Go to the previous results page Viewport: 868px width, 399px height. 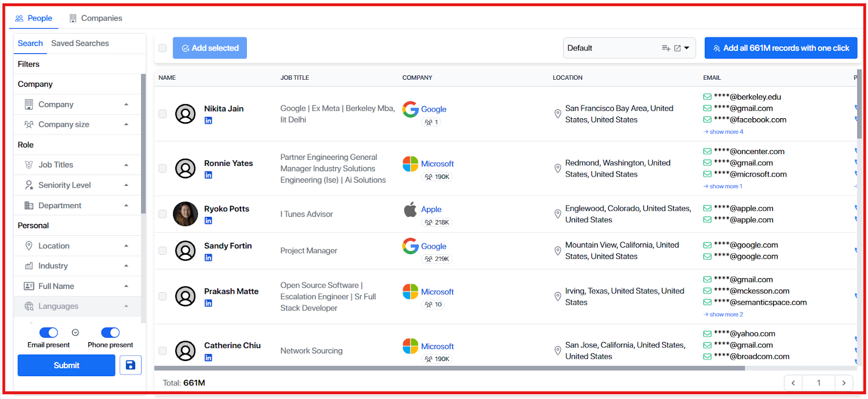point(793,383)
